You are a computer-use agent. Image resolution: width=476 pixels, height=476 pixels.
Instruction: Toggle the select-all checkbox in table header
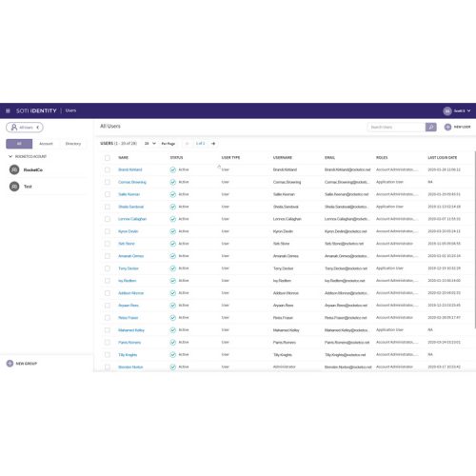point(108,158)
